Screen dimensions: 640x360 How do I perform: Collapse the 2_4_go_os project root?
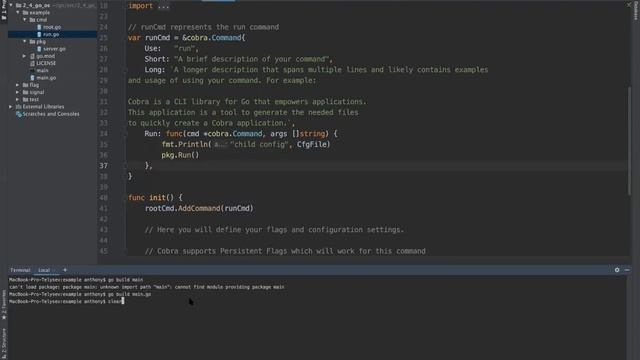click(11, 5)
